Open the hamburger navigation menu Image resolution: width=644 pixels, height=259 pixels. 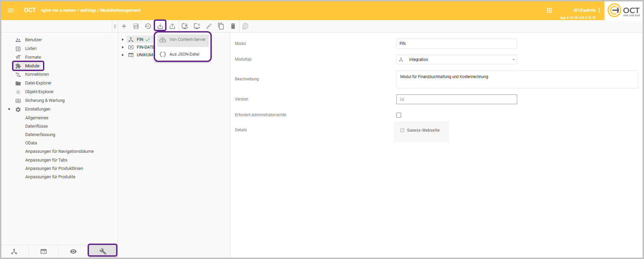click(11, 10)
